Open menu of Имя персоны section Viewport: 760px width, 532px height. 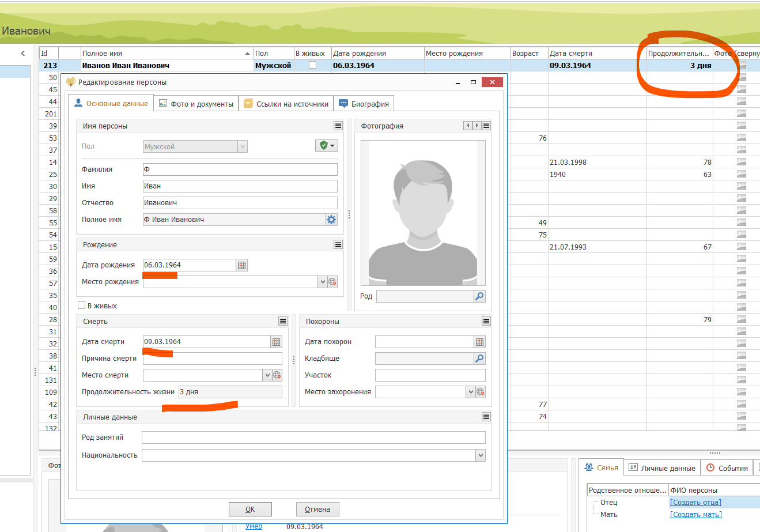(338, 126)
